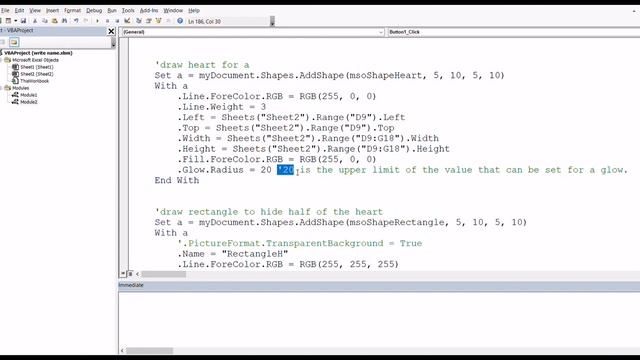Screen dimensions: 640x360
Task: Open Project Explorer from toolbar icon
Action: 139,21
